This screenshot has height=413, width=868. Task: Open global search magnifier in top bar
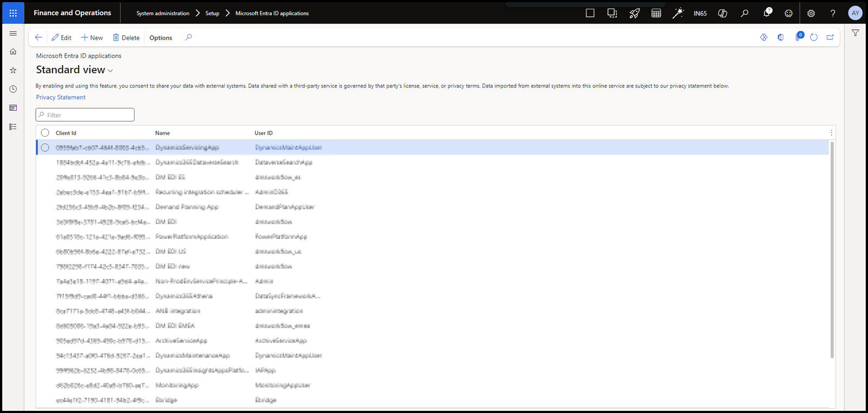point(745,13)
